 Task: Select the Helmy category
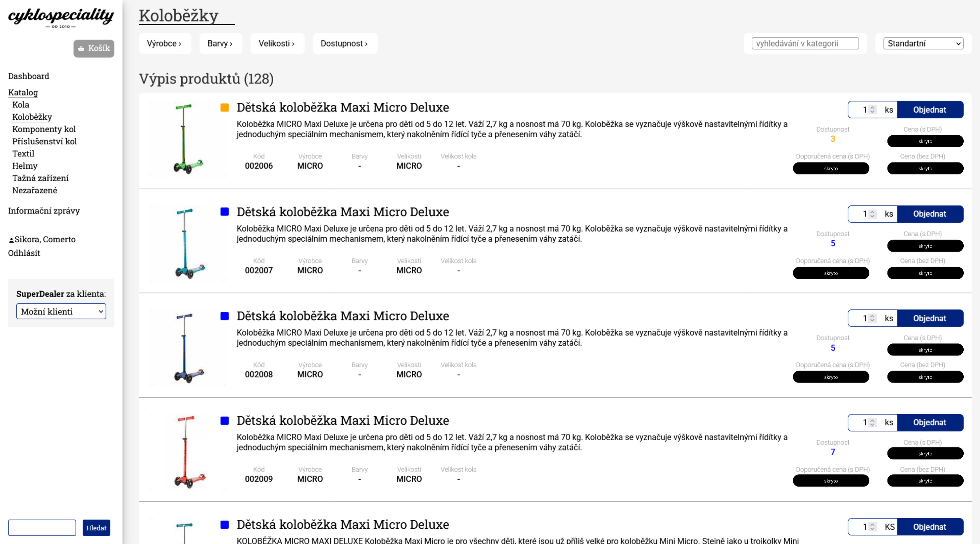pos(25,166)
